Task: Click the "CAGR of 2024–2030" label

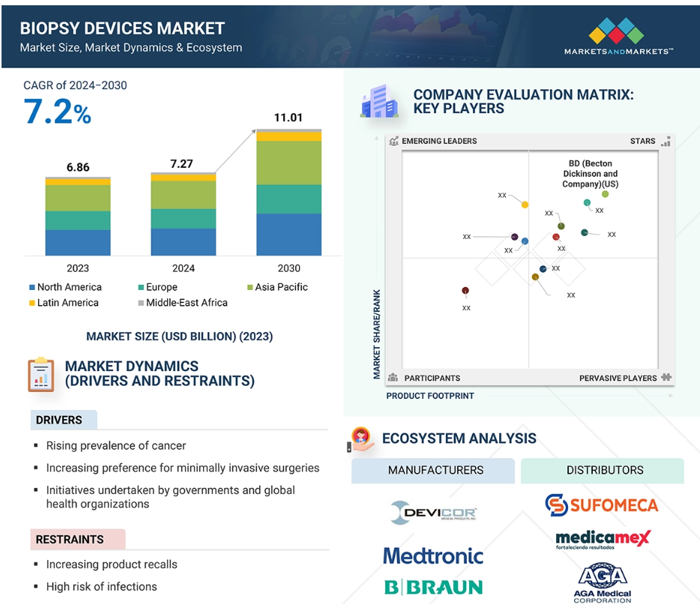Action: point(75,85)
